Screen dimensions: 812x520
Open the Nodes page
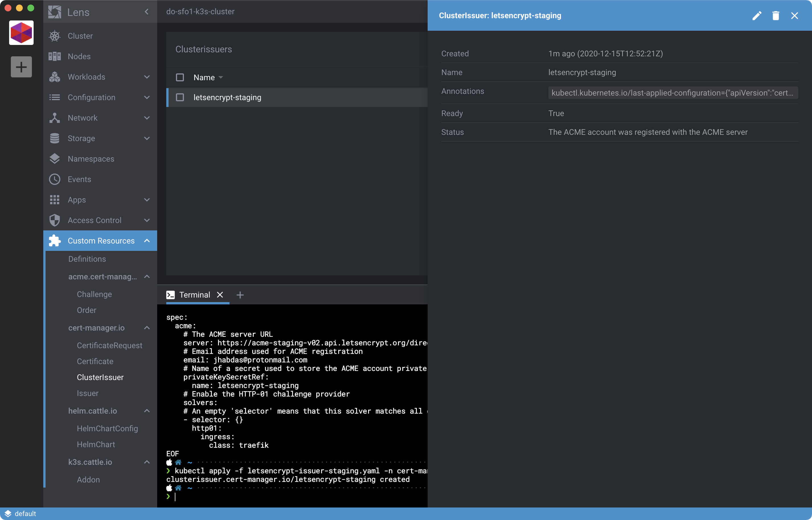79,56
